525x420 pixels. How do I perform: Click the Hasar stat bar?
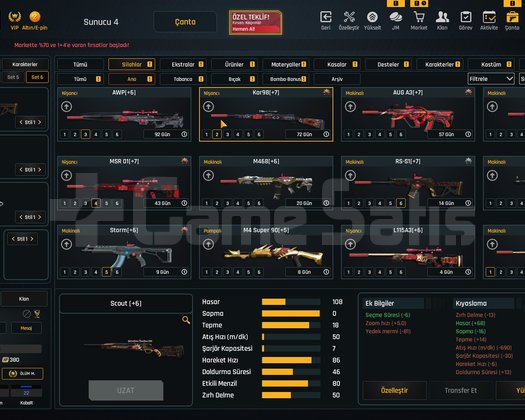point(291,302)
